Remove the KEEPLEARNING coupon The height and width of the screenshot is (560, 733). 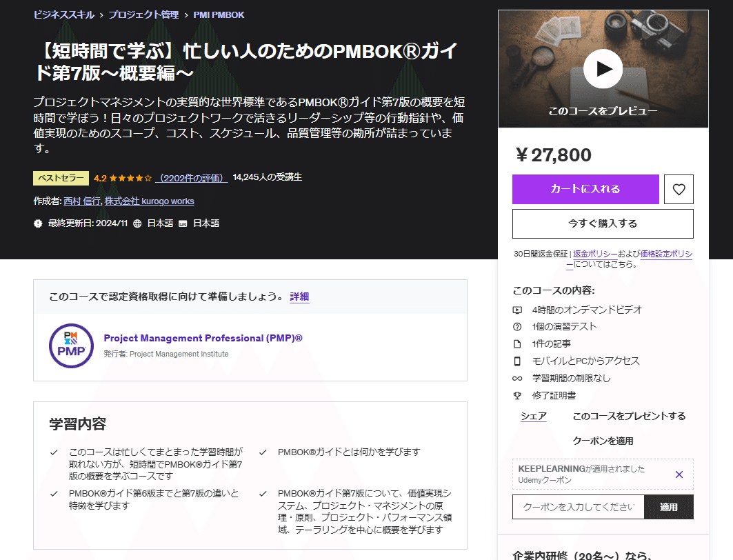point(679,474)
